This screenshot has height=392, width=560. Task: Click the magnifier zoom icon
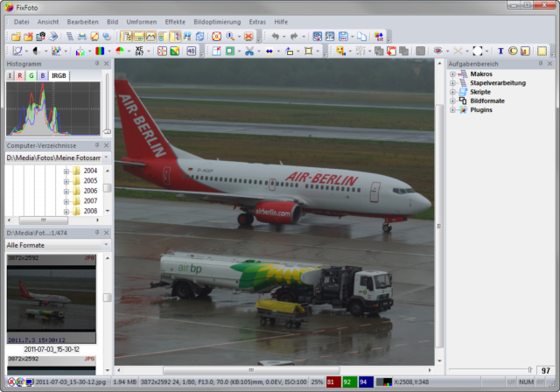coord(230,37)
